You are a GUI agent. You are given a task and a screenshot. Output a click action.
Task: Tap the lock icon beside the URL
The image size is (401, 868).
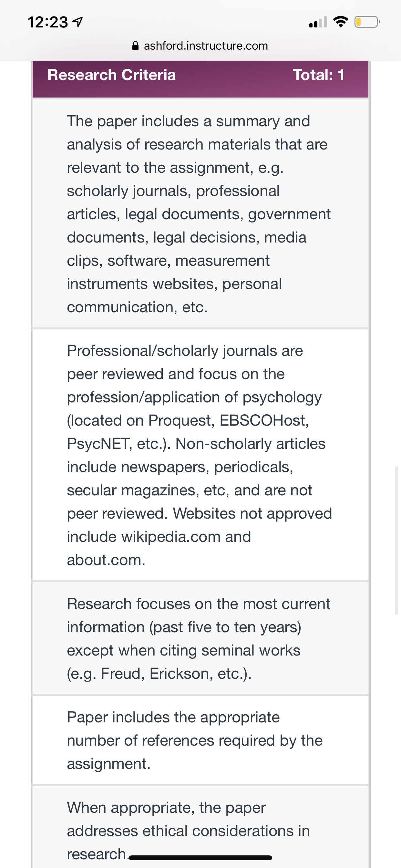click(136, 46)
